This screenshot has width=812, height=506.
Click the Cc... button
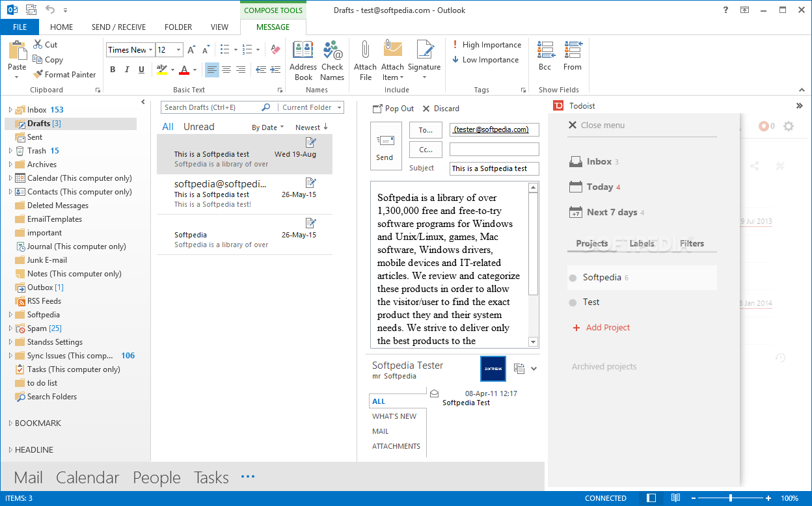(426, 150)
